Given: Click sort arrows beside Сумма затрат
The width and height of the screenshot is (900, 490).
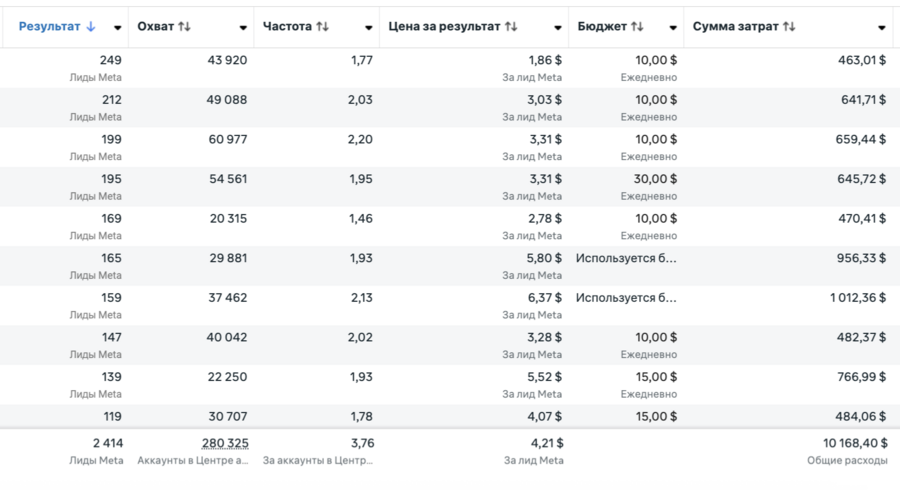Looking at the screenshot, I should 789,27.
